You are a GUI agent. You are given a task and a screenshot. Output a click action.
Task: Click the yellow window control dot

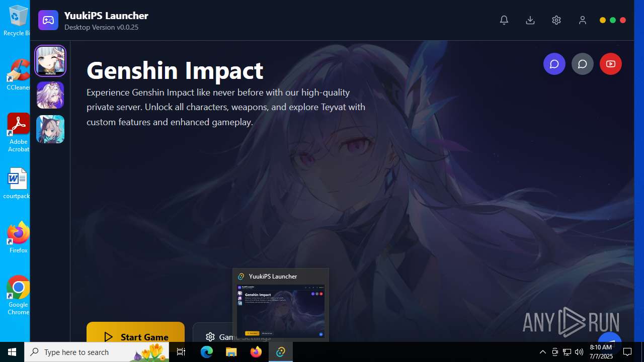603,20
